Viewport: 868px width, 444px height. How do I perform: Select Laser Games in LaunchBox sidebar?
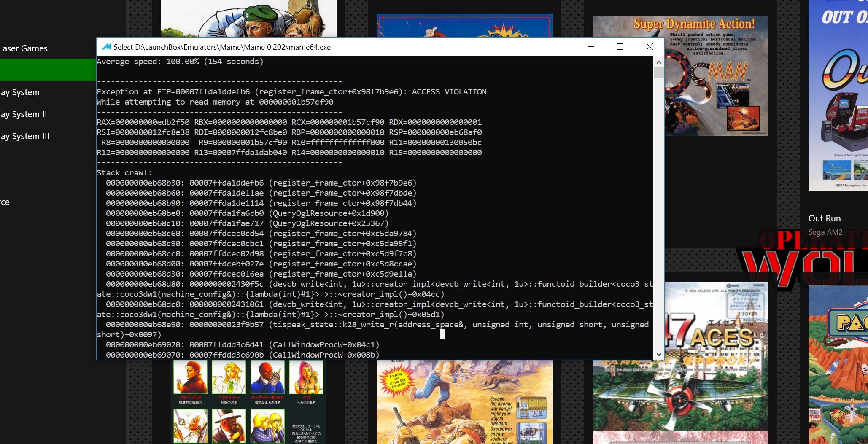tap(24, 48)
